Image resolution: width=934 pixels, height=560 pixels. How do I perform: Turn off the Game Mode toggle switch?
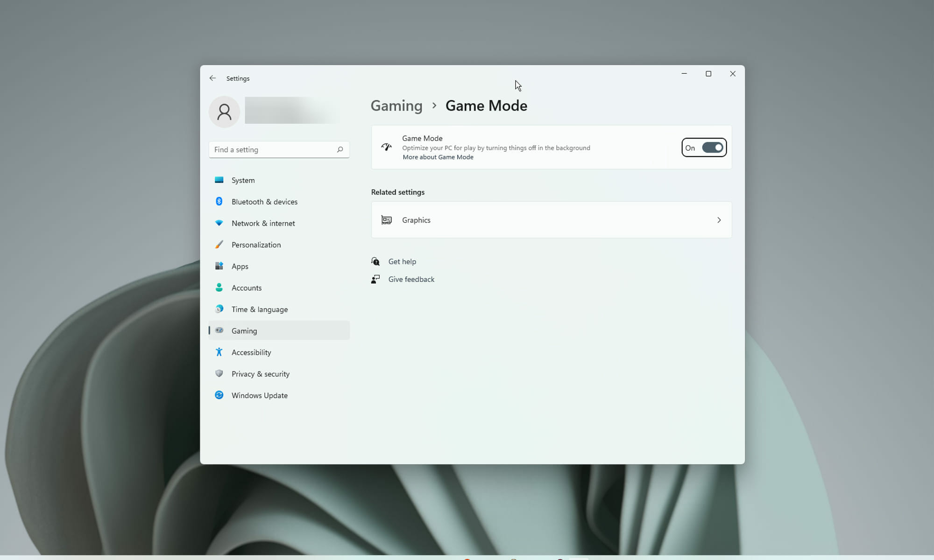712,147
